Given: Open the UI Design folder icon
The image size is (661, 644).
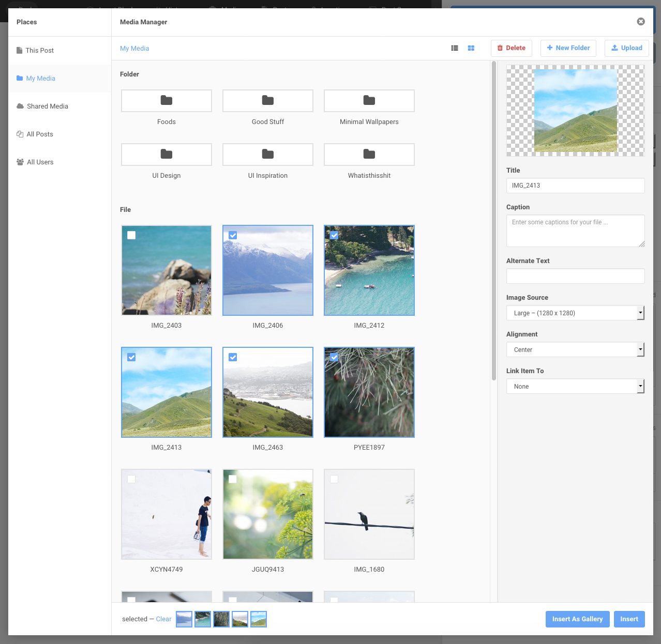Looking at the screenshot, I should (x=167, y=155).
